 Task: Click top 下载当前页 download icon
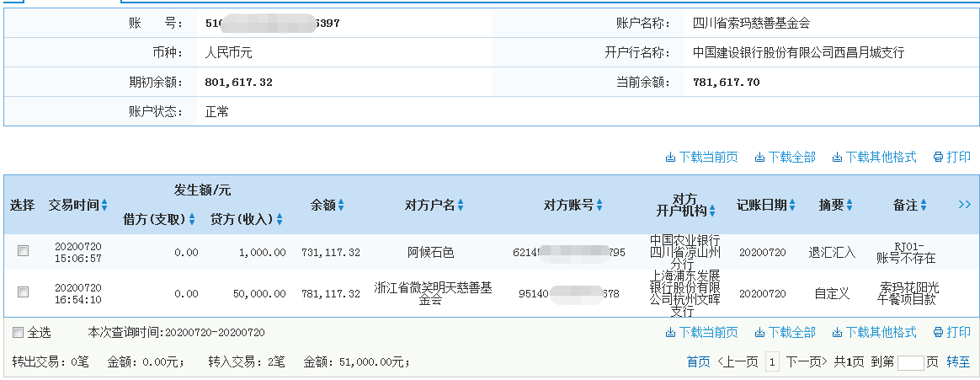pos(671,157)
